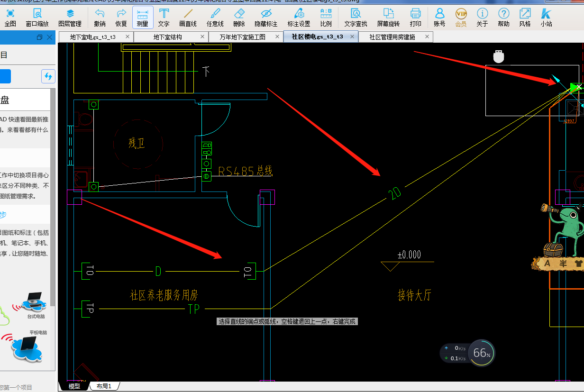Select the 测量 measure tool
The height and width of the screenshot is (392, 584).
click(x=143, y=18)
